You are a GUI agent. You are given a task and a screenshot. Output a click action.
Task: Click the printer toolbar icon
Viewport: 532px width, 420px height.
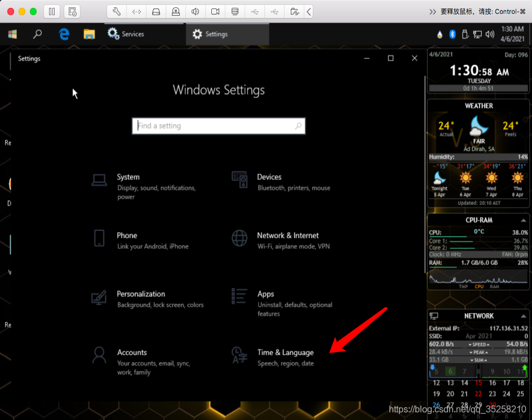[x=235, y=11]
